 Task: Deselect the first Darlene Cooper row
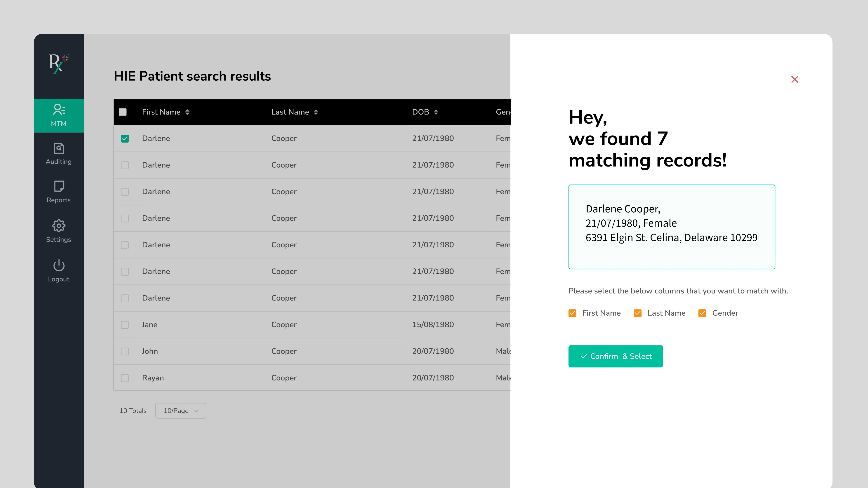pos(125,139)
